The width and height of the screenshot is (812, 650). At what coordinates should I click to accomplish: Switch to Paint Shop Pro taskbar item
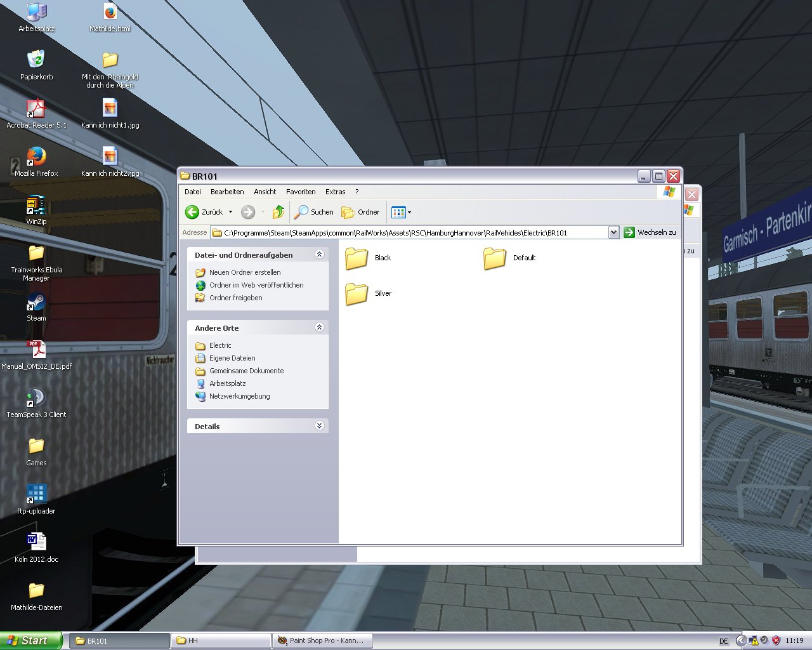322,640
